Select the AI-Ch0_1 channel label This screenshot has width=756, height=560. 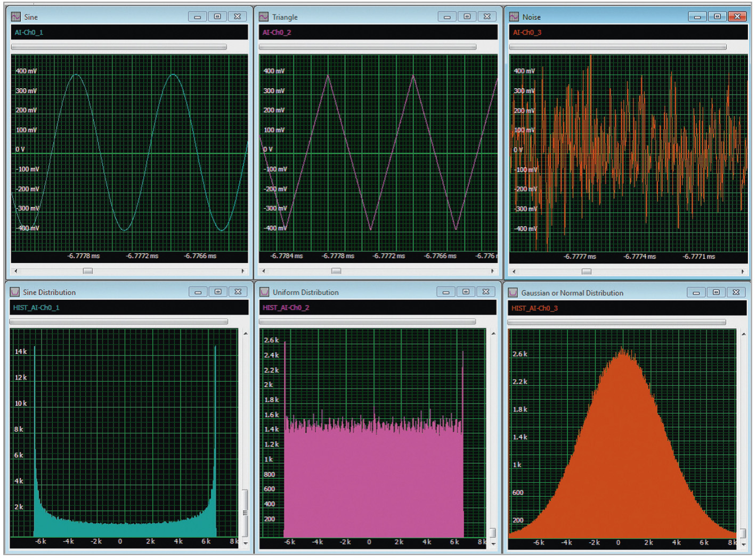[x=29, y=32]
